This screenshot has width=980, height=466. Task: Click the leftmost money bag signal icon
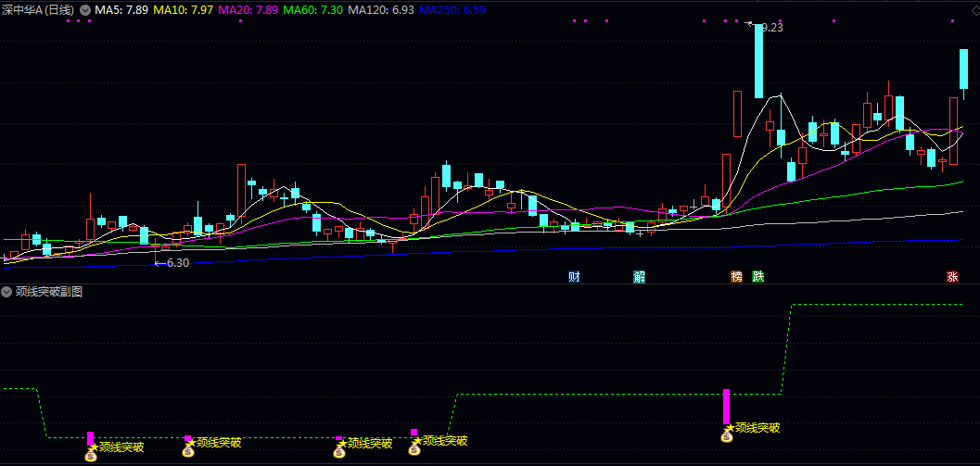(90, 454)
